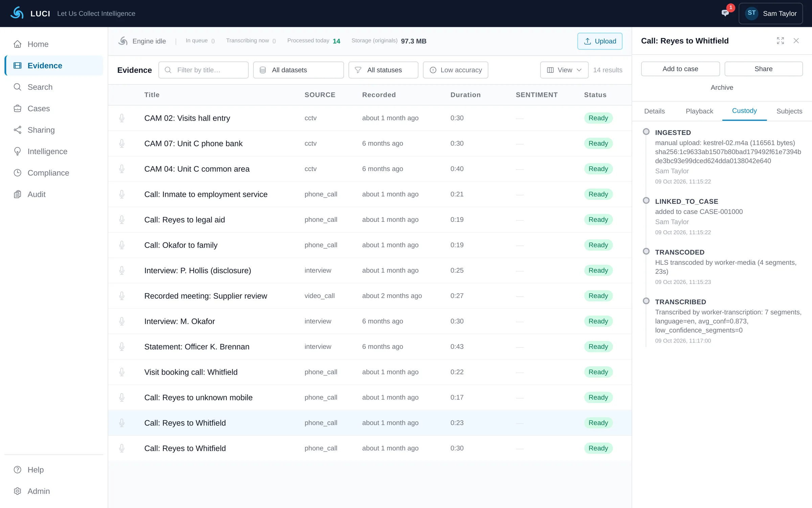Select the Custody tab

[744, 111]
